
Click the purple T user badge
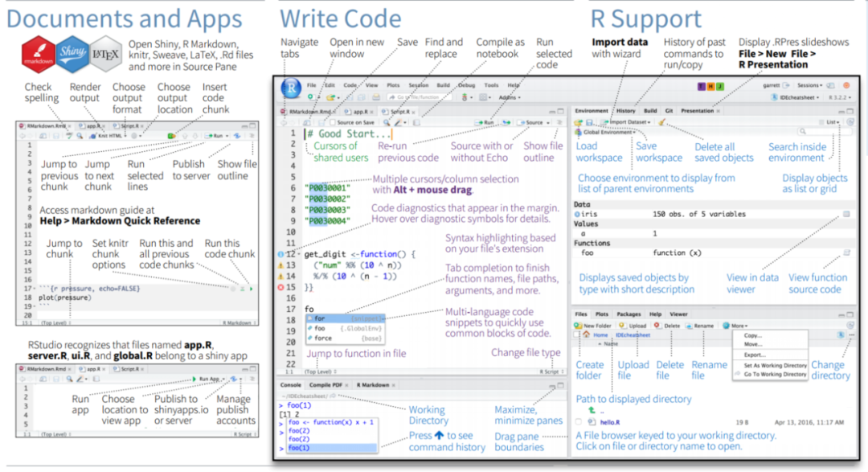point(702,86)
